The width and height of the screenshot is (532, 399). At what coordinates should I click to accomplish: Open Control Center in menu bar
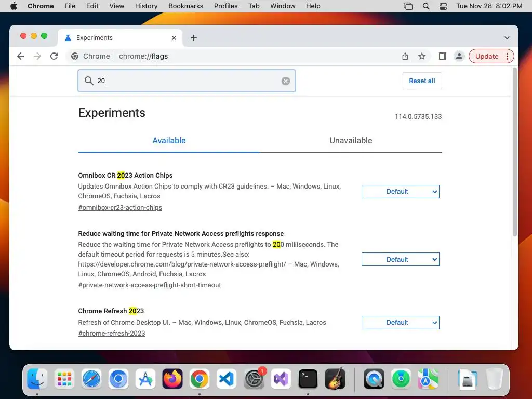(443, 6)
